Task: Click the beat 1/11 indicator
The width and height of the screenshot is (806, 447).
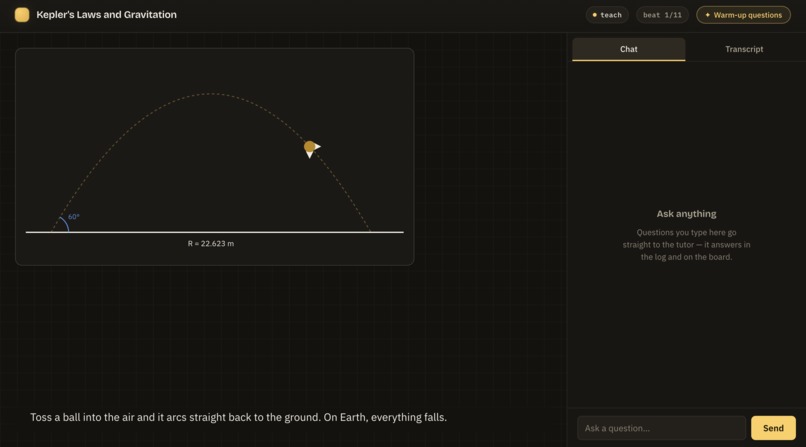Action: pos(662,15)
